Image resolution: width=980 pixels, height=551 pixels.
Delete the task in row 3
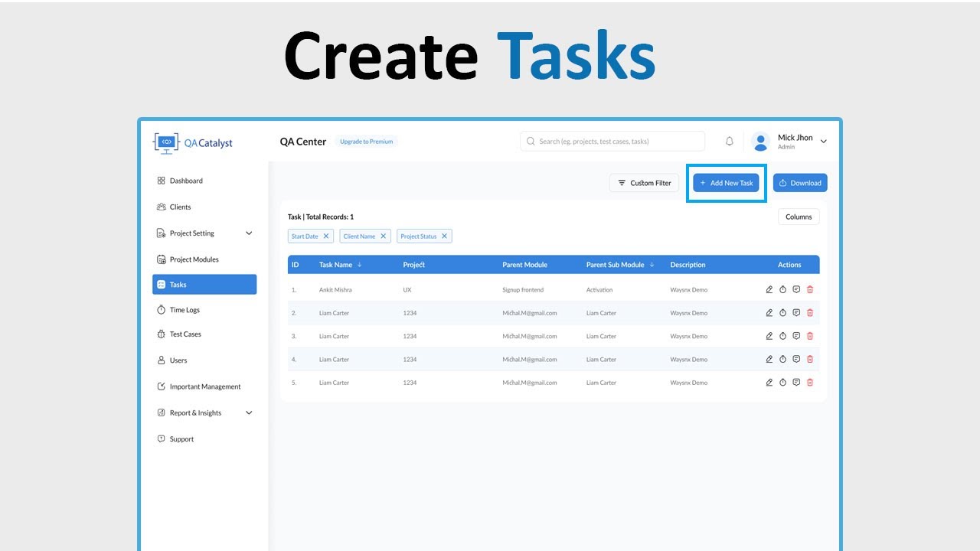pos(810,336)
